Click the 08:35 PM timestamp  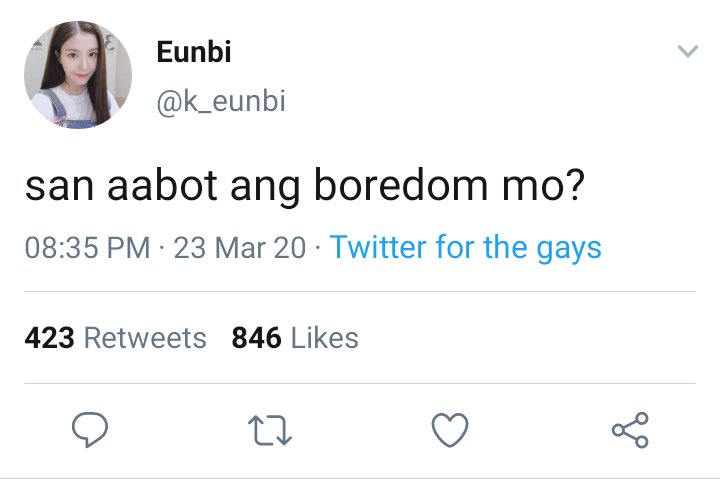pyautogui.click(x=87, y=248)
